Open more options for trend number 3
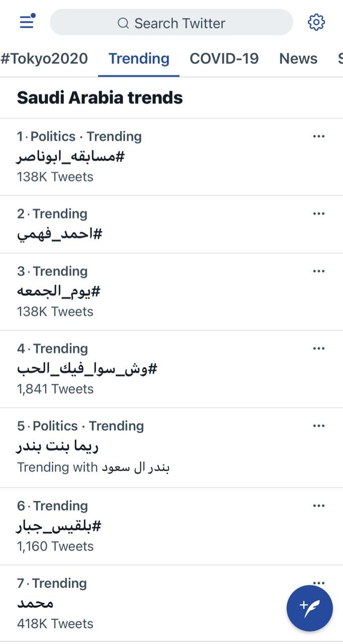 click(x=318, y=271)
